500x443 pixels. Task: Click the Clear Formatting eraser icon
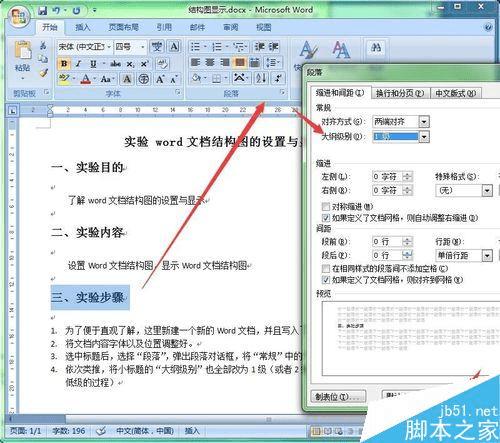pyautogui.click(x=163, y=63)
